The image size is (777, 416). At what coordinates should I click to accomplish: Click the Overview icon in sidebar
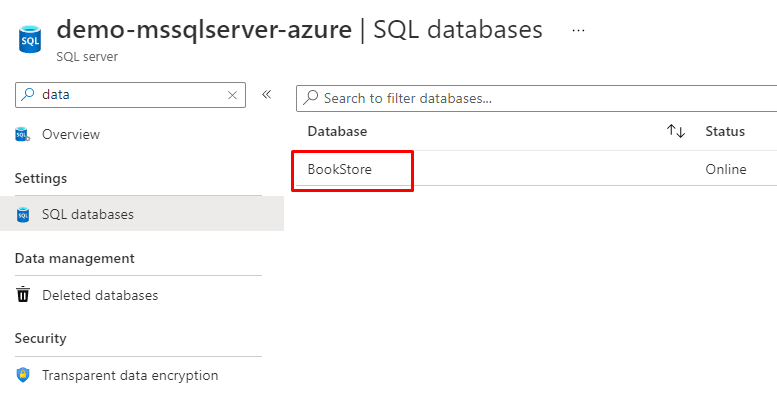(x=23, y=134)
